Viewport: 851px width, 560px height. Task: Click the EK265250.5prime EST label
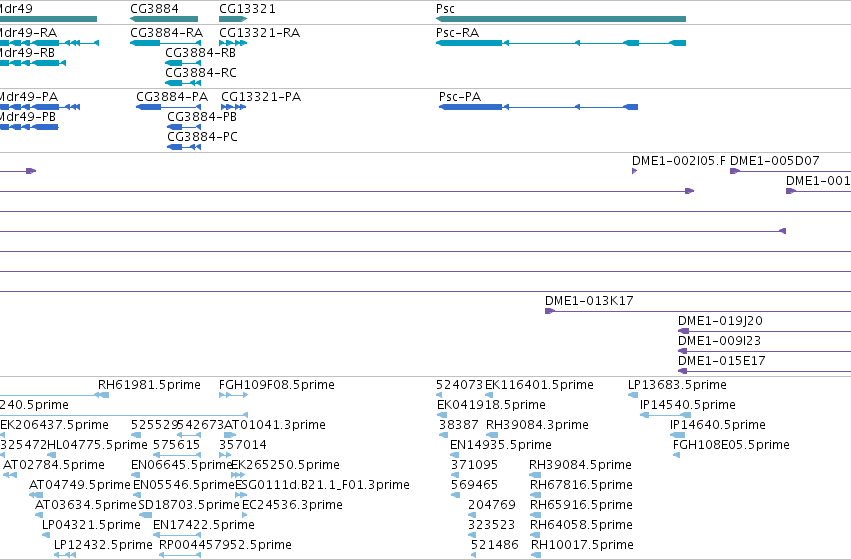(285, 465)
